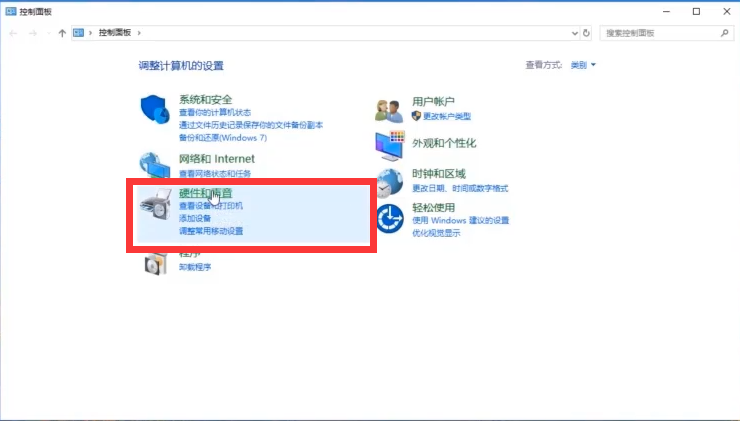Click Control Panel icon in title bar
The width and height of the screenshot is (740, 421).
(x=10, y=11)
